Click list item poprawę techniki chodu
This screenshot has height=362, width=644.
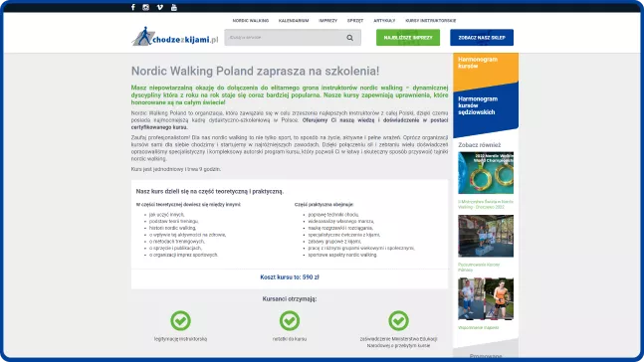(x=333, y=215)
